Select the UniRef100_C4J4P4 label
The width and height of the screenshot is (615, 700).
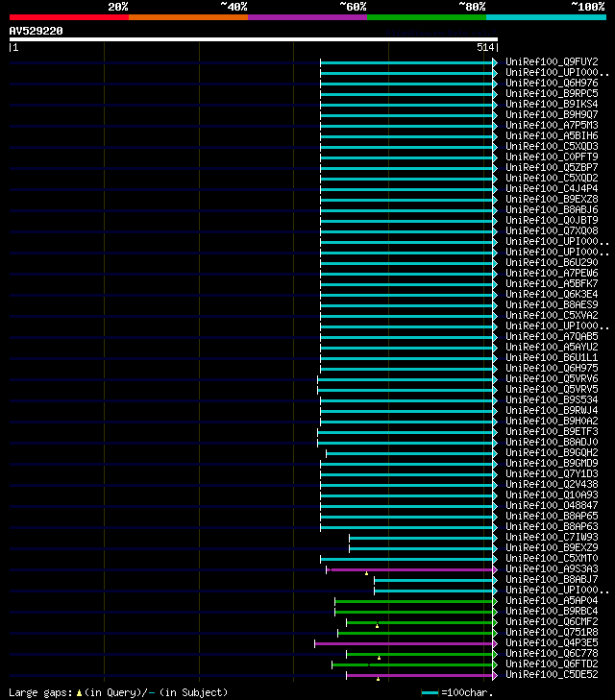point(552,188)
